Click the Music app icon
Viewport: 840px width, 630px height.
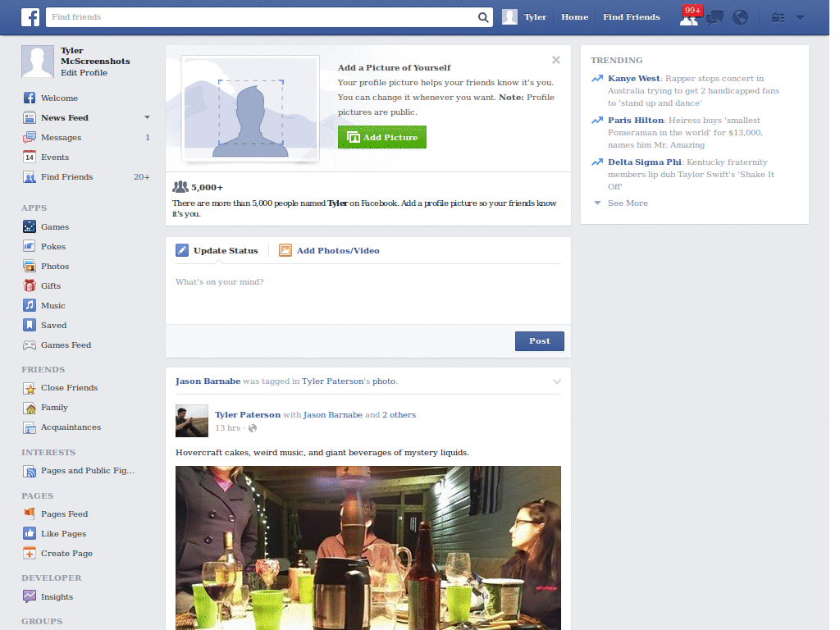[30, 305]
